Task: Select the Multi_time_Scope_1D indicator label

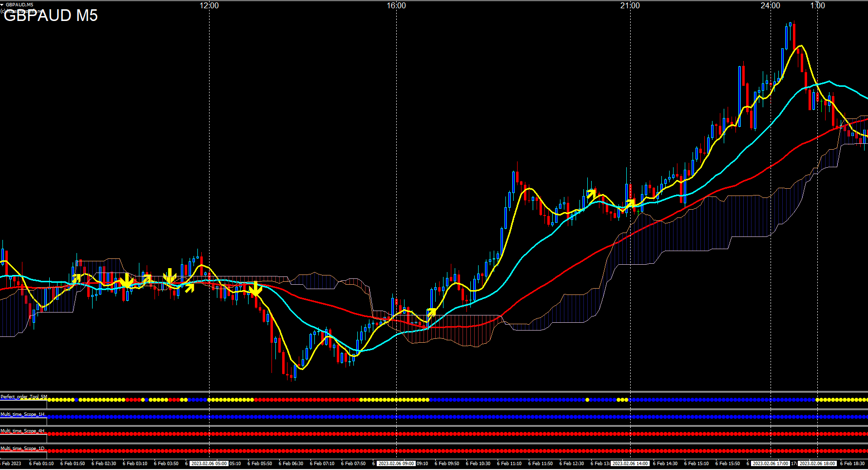Action: 22,448
